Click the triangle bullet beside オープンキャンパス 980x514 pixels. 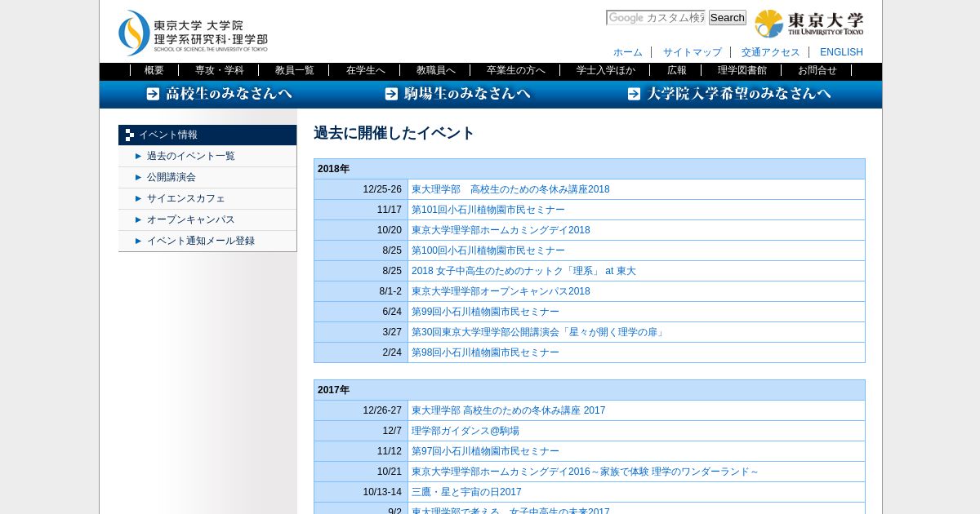coord(138,219)
